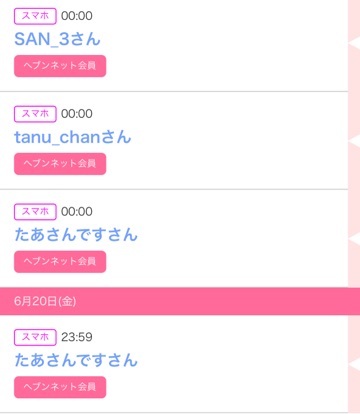Screen dimensions: 360x414
Task: Select the 6月20日(金) date header
Action: 180,301
